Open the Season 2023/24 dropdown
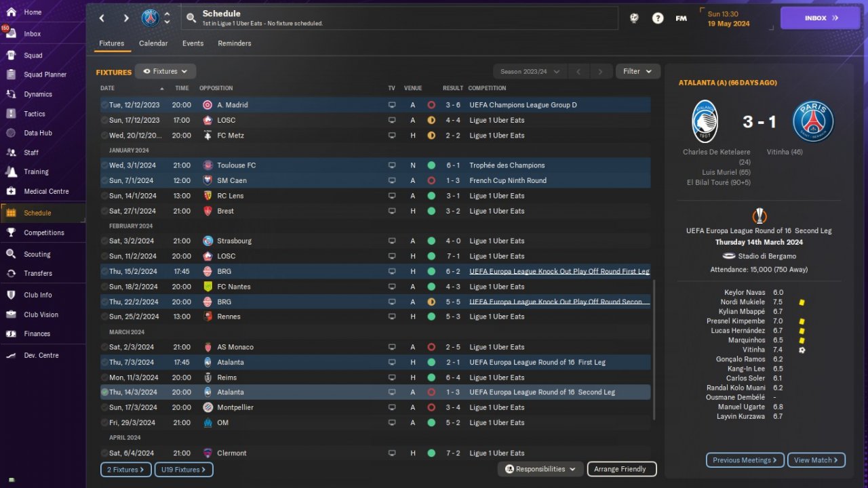 click(530, 71)
